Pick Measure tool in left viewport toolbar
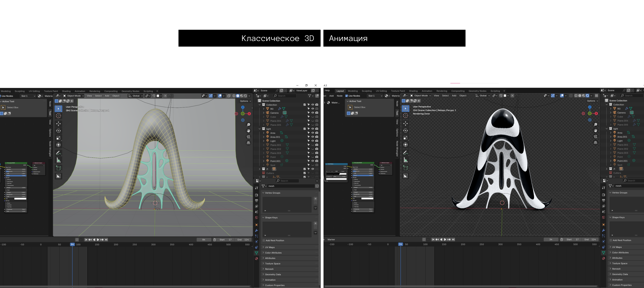The height and width of the screenshot is (288, 644). [58, 160]
